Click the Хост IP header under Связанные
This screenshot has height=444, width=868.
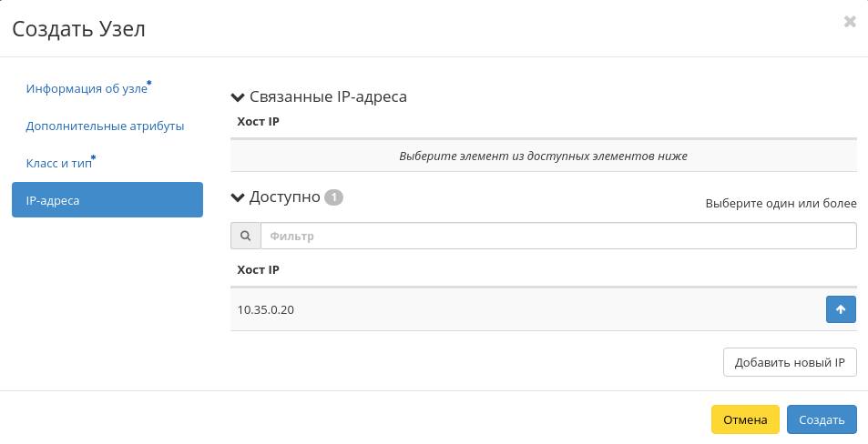[x=258, y=122]
